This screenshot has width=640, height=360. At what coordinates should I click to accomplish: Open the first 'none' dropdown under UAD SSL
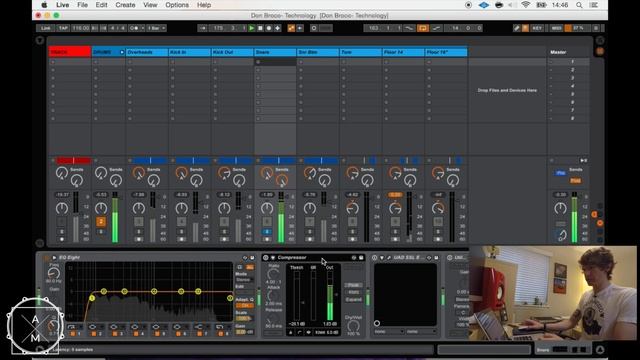pos(389,332)
